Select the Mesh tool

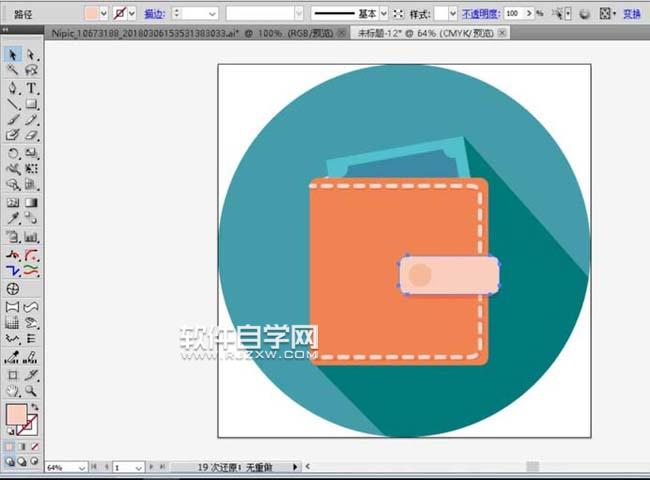[13, 203]
